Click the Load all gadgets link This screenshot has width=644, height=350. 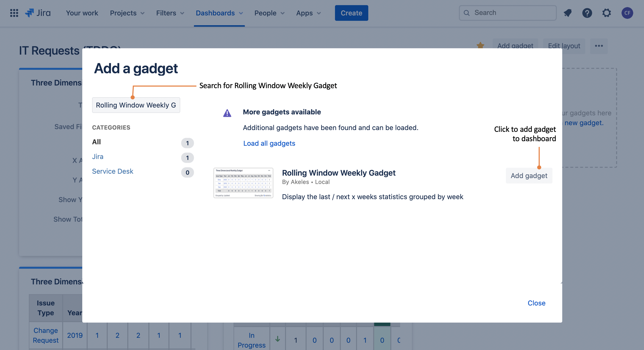(x=269, y=143)
